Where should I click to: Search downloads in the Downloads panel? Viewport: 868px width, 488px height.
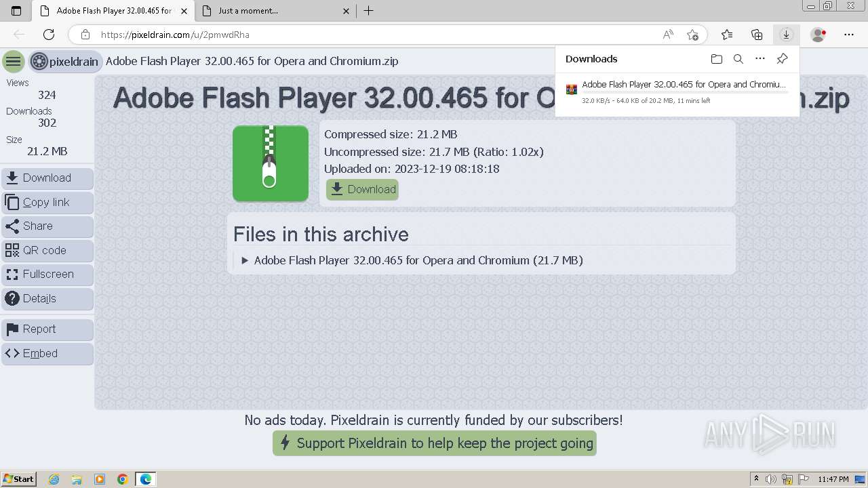click(x=738, y=59)
